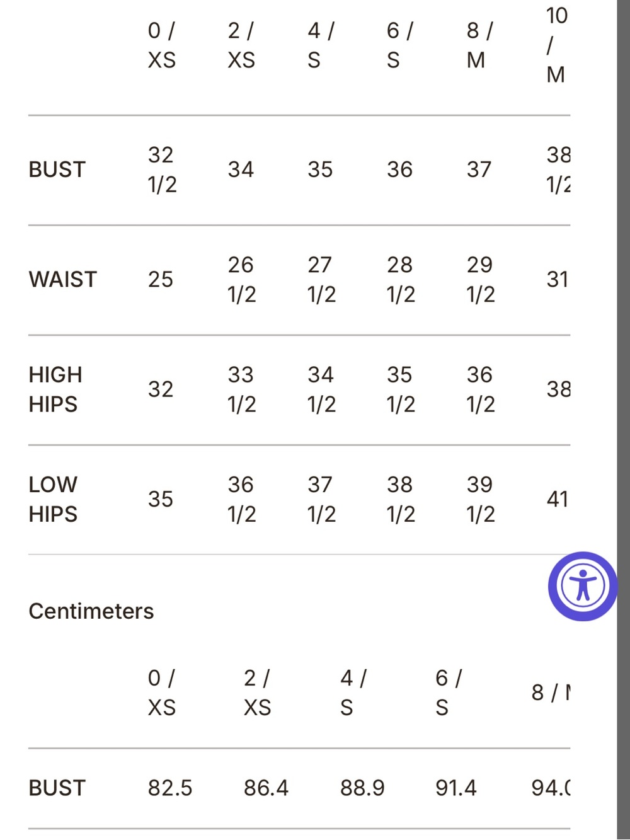630x840 pixels.
Task: Click the right-side vertical scrollbar
Action: tap(623, 420)
